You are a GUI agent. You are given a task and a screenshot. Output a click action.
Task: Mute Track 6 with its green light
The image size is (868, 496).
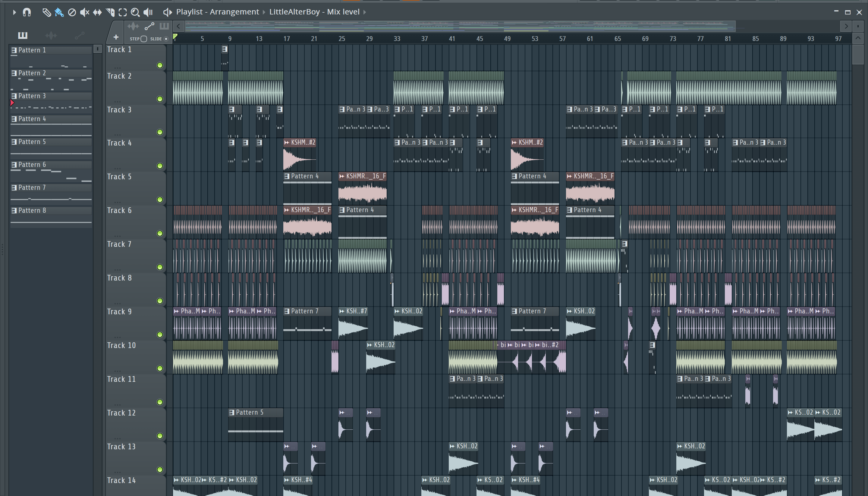[x=160, y=233]
